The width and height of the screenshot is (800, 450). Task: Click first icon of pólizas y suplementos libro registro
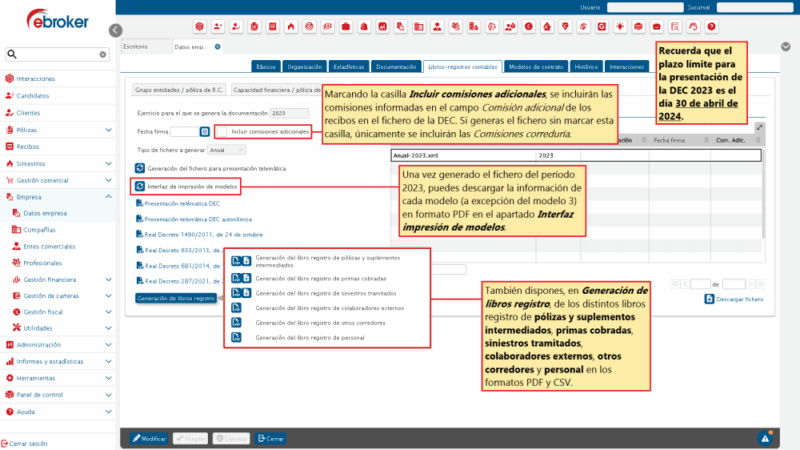coord(236,261)
